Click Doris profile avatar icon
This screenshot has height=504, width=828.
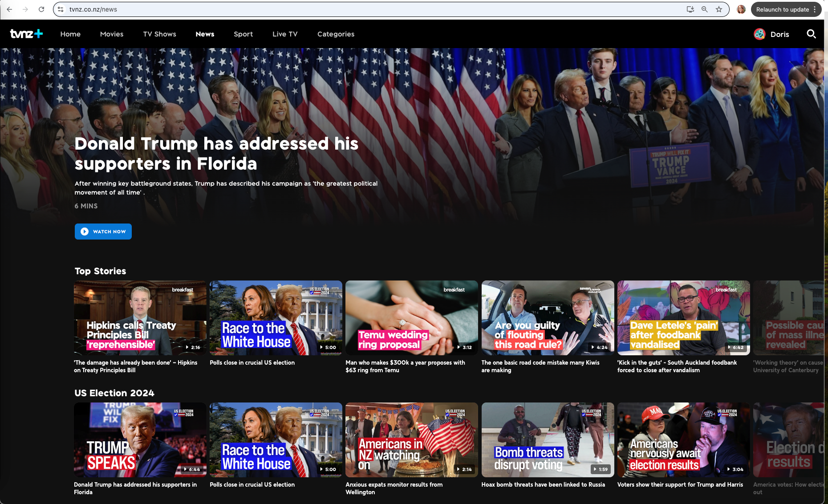click(x=759, y=34)
